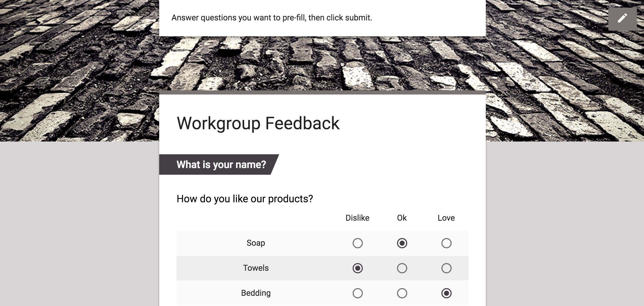
Task: Click the pre-fill instruction text
Action: click(271, 18)
